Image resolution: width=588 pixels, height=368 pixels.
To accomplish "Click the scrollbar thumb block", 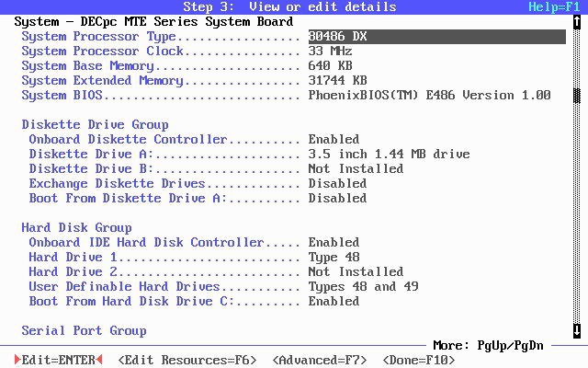I will coord(577,96).
